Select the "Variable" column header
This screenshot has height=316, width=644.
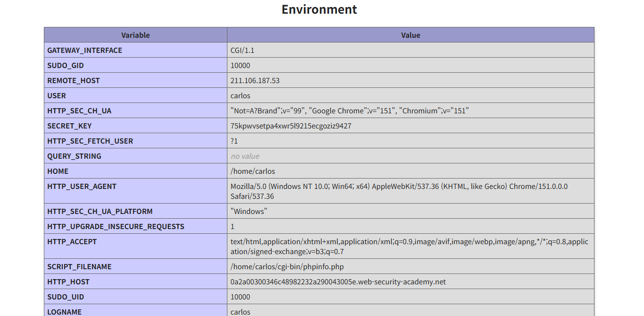[135, 35]
